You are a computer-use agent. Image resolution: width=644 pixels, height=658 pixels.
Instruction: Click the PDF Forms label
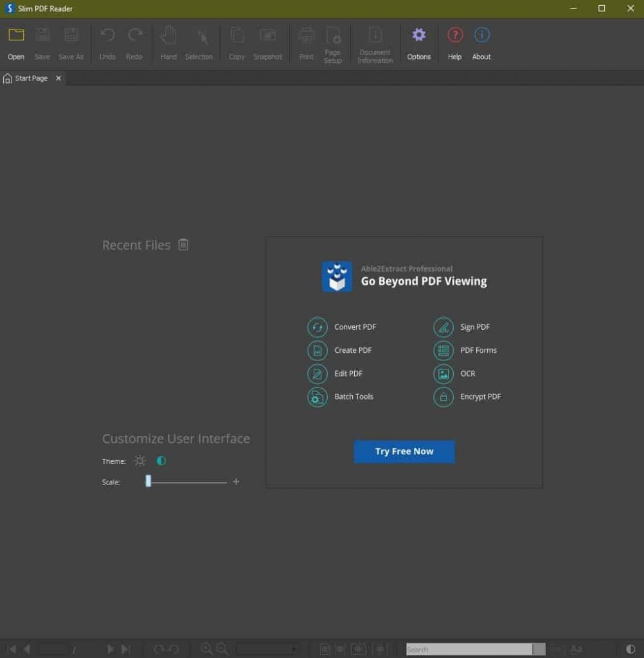click(x=478, y=350)
